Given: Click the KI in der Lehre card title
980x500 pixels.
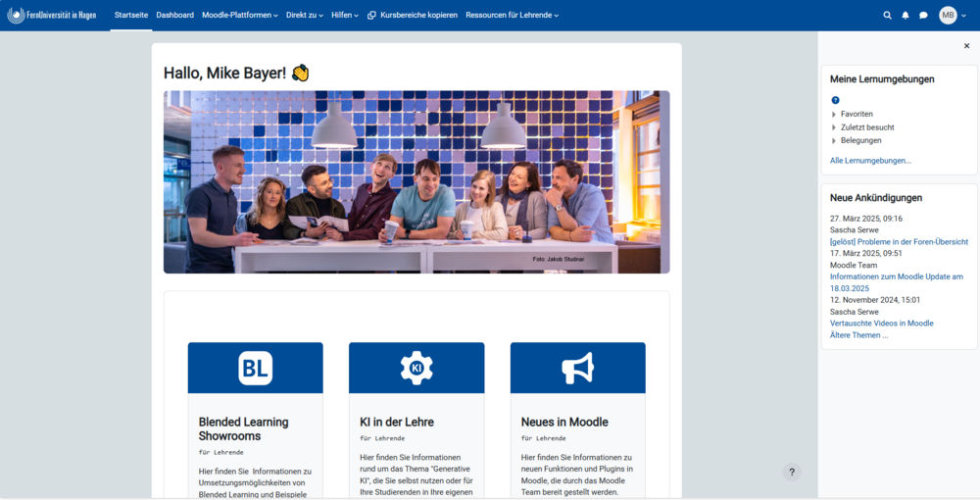Looking at the screenshot, I should tap(397, 422).
